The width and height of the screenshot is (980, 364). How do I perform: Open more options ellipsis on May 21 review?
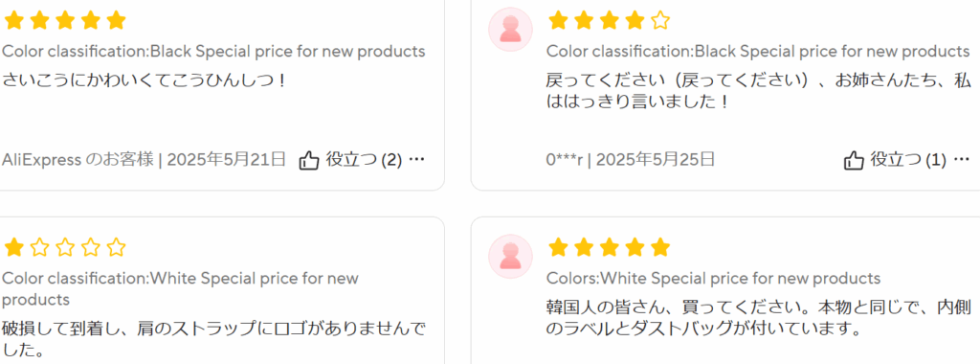(x=416, y=159)
